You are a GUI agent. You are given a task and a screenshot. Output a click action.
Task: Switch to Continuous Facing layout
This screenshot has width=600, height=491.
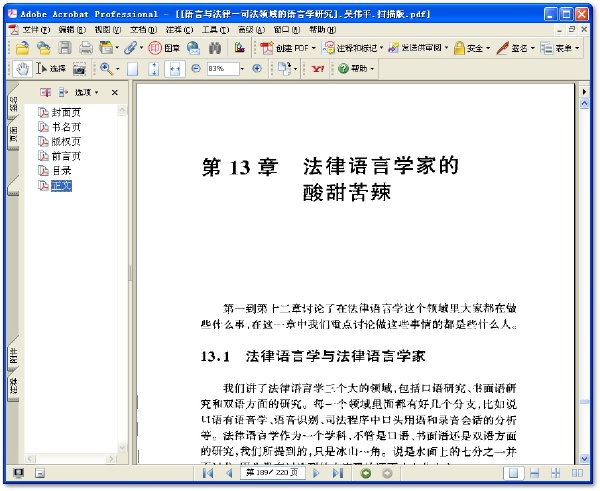tap(556, 473)
